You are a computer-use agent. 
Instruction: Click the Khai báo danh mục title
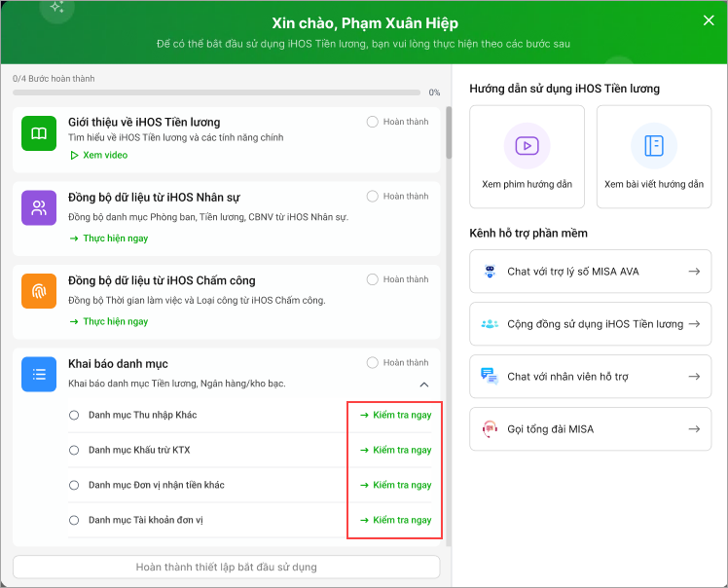pos(118,364)
